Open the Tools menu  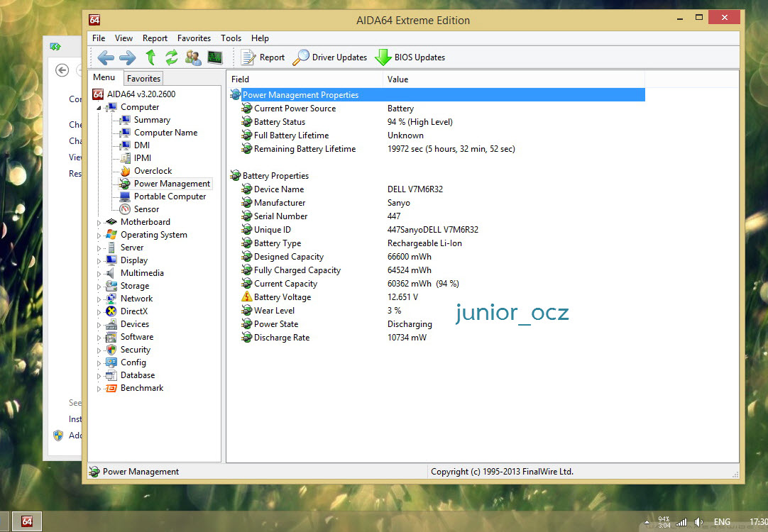(x=231, y=38)
